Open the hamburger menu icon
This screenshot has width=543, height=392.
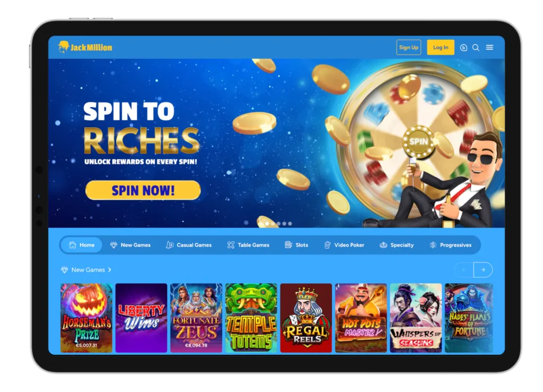click(x=489, y=47)
